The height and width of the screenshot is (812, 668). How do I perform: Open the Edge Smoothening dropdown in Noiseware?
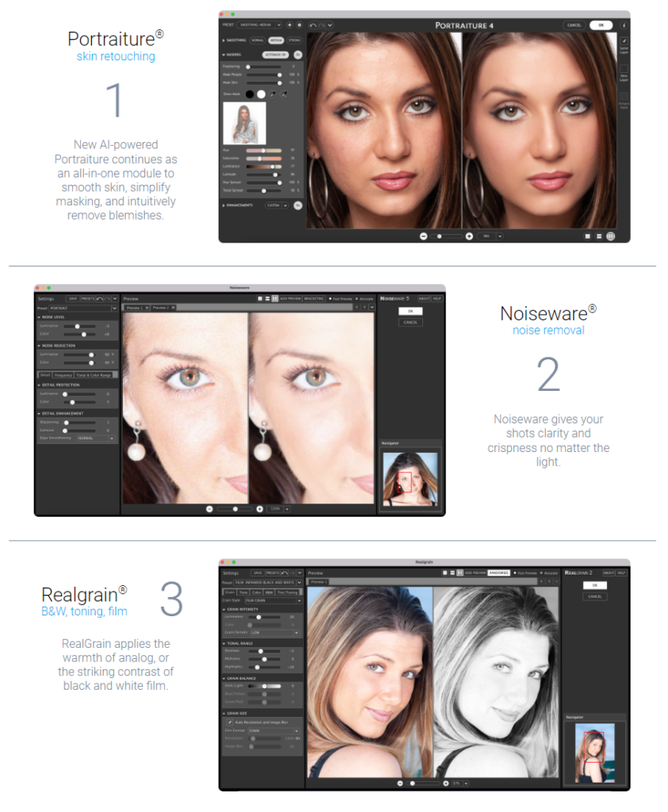pos(96,438)
